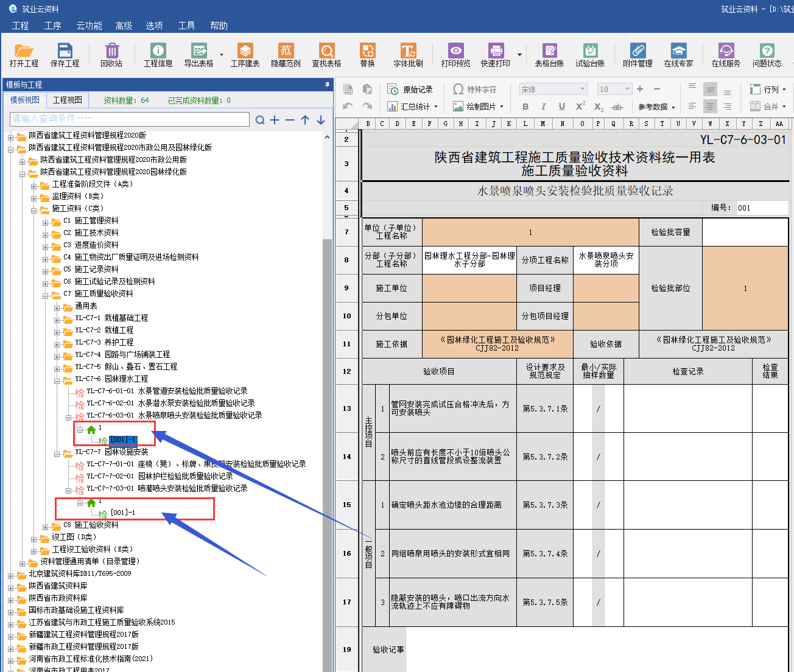Viewport: 794px width, 672px height.
Task: Select tree item YL-C7-6-01-01 水景管道安装
Action: tap(167, 391)
